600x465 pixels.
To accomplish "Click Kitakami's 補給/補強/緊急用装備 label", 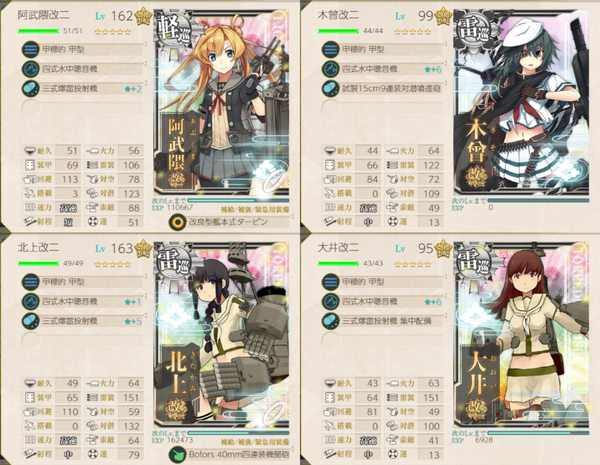I will coord(255,442).
